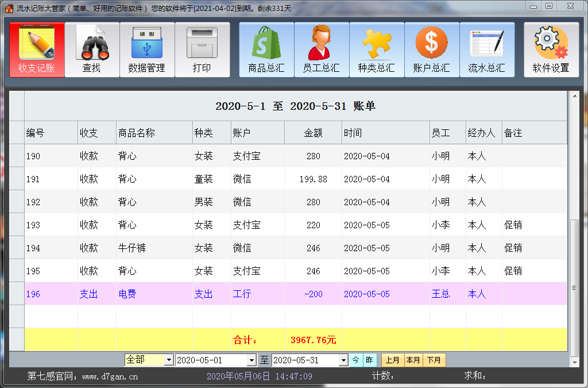The image size is (588, 388).
Task: Open the end date 2020-05-31 dropdown
Action: (343, 360)
